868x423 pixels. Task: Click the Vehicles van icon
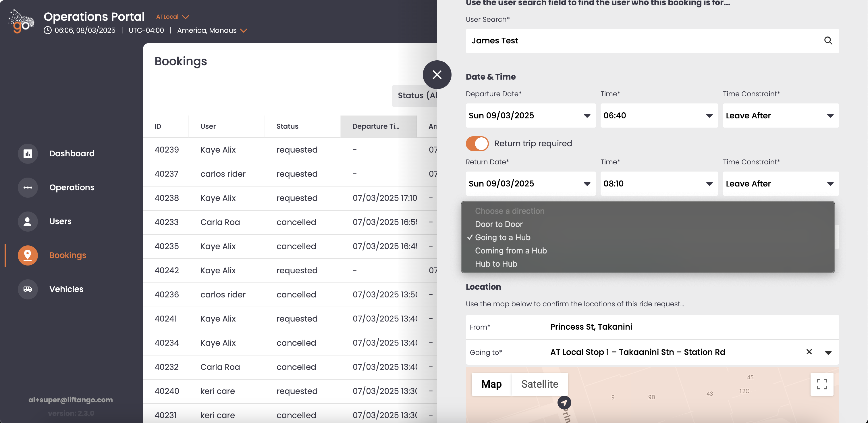28,289
